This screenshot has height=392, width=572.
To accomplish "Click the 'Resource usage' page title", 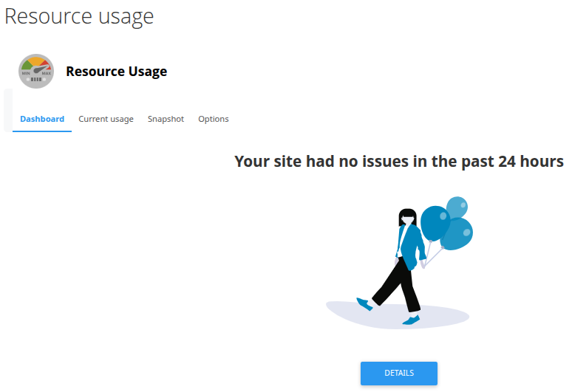I will tap(79, 16).
